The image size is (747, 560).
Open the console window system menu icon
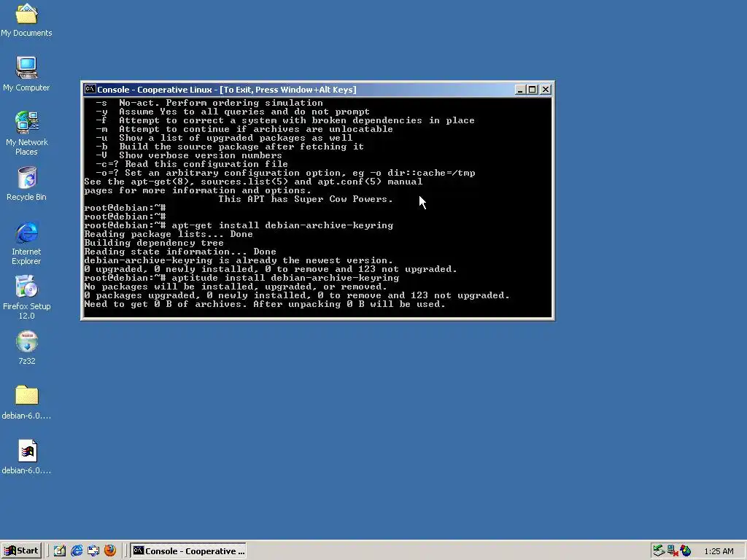coord(90,89)
